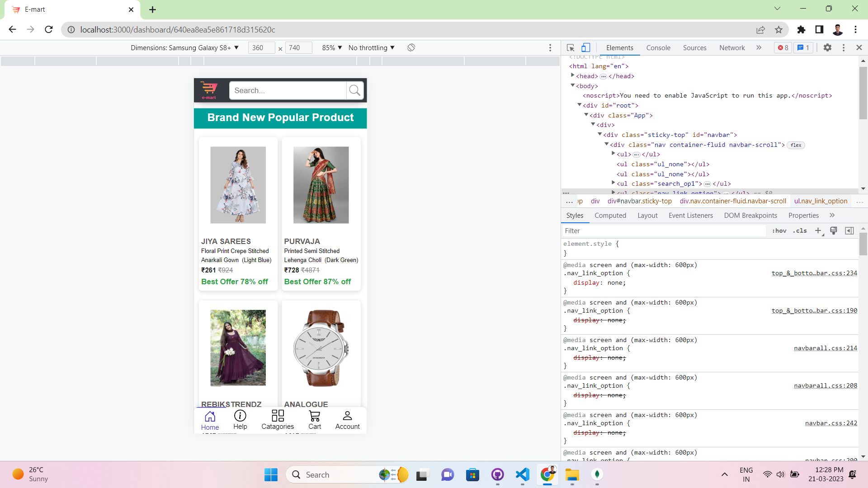Image resolution: width=868 pixels, height=488 pixels.
Task: Select Home in the app bottom navigation
Action: [x=210, y=420]
